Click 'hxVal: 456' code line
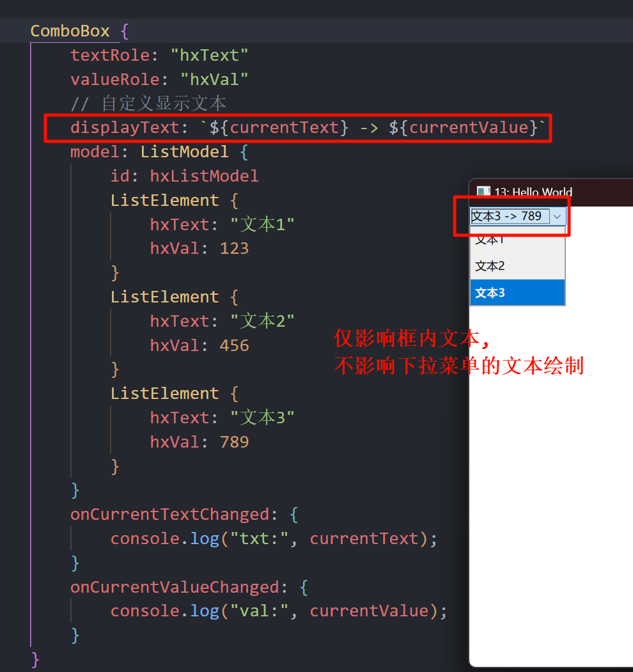This screenshot has height=672, width=633. [x=199, y=345]
